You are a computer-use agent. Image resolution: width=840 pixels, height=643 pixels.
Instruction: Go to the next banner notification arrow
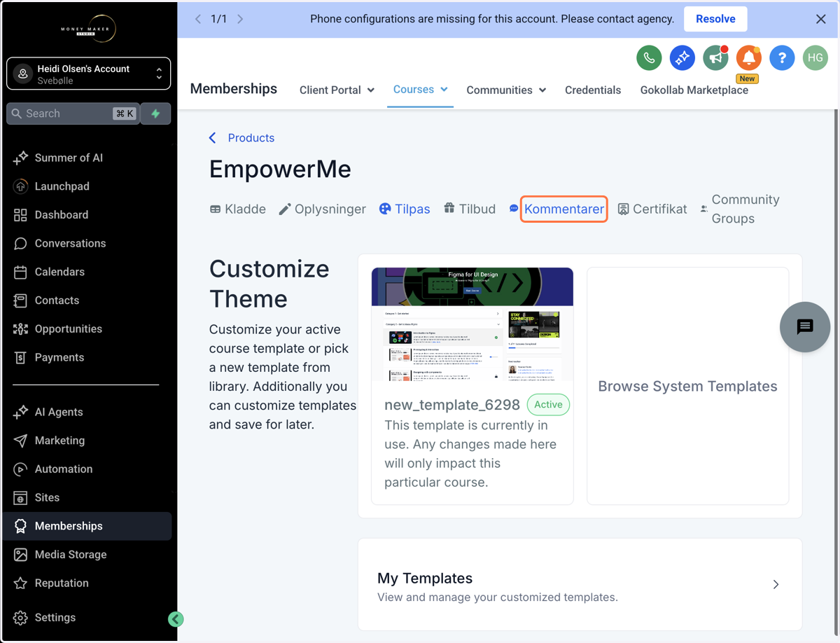(x=240, y=19)
